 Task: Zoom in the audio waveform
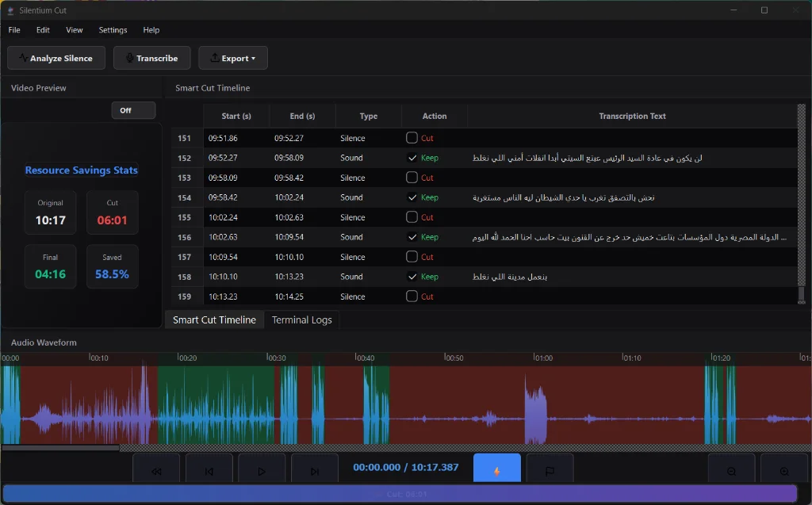click(784, 470)
